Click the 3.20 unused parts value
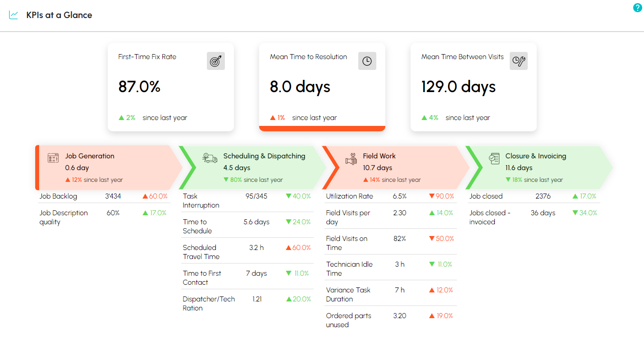 pyautogui.click(x=400, y=316)
